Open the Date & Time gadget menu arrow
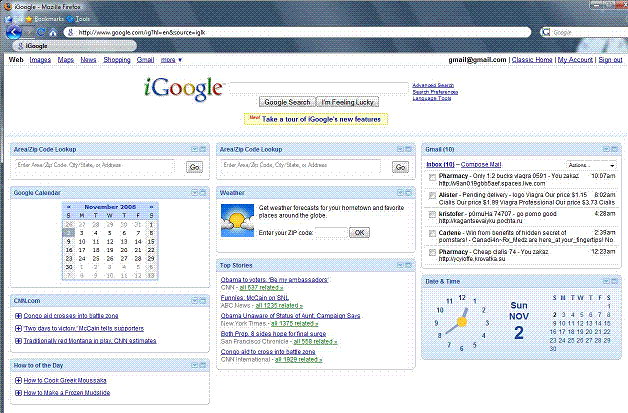The height and width of the screenshot is (413, 628). click(x=606, y=281)
